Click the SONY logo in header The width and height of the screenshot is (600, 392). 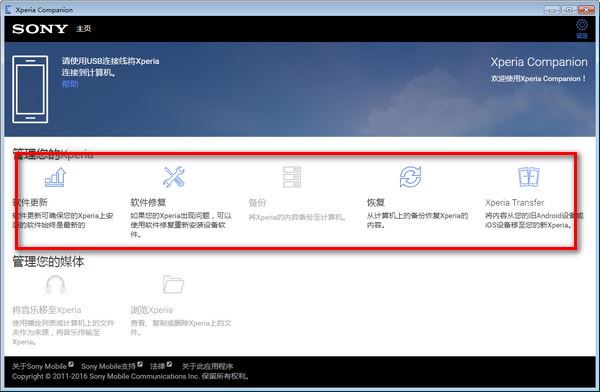[x=40, y=29]
